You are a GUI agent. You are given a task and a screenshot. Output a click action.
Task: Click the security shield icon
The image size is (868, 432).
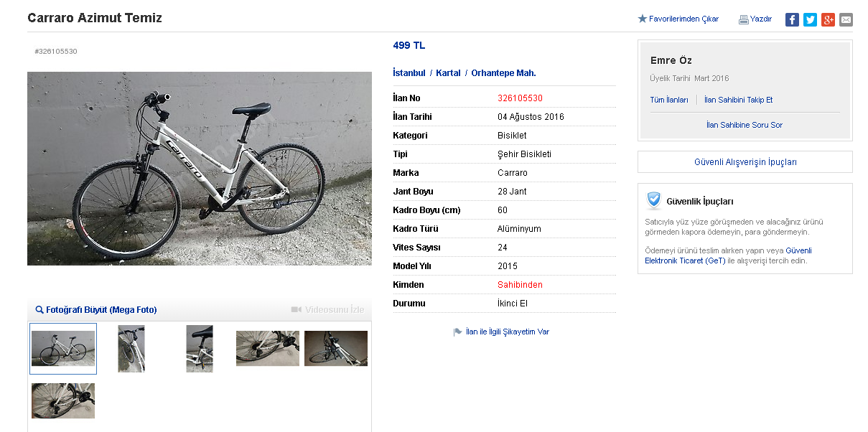(x=653, y=200)
